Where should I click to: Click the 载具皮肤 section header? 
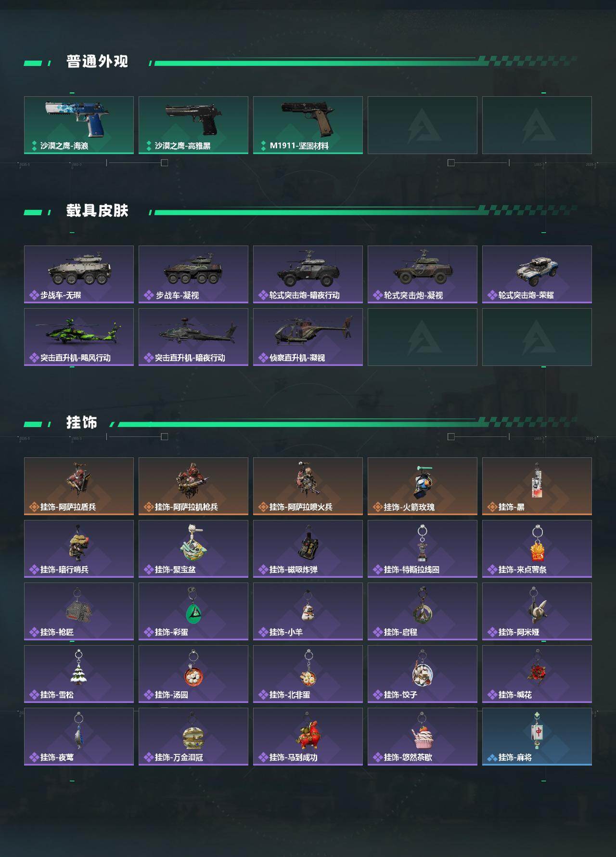tap(97, 211)
